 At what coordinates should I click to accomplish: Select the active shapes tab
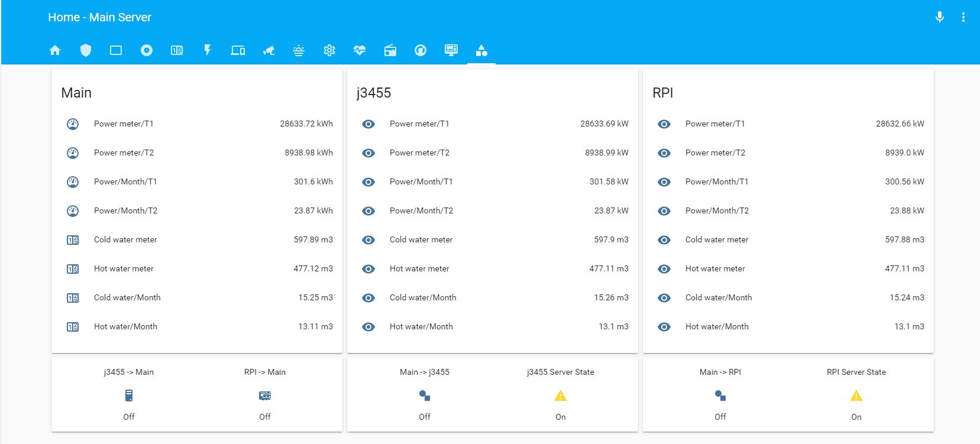[x=481, y=50]
